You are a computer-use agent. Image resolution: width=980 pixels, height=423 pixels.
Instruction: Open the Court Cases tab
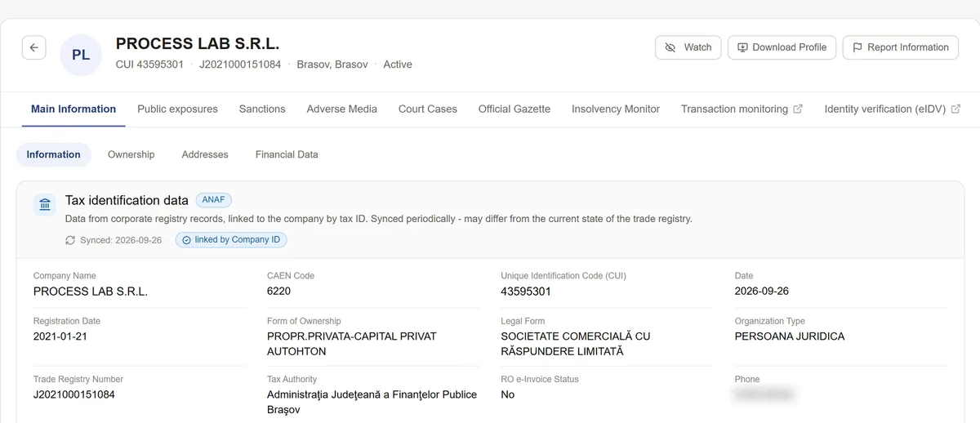tap(428, 109)
